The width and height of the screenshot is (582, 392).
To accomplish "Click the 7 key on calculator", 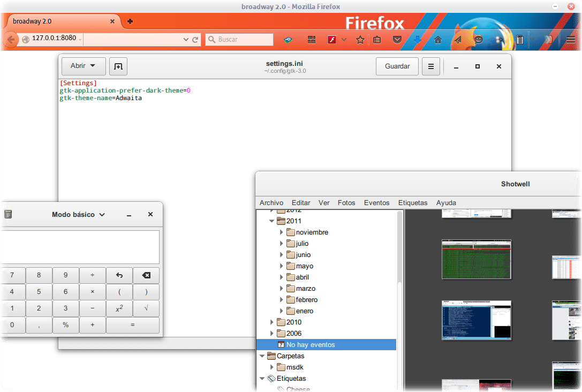I will coord(12,275).
